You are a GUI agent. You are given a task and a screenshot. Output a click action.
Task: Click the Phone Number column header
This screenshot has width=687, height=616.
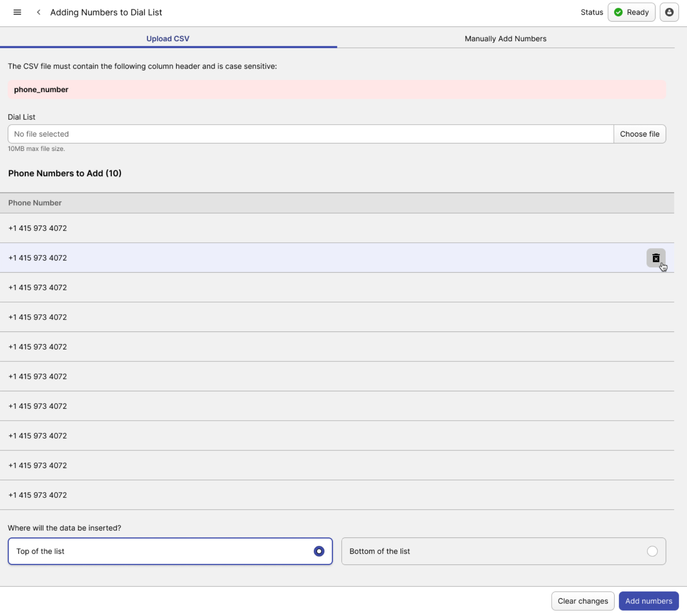(x=35, y=203)
